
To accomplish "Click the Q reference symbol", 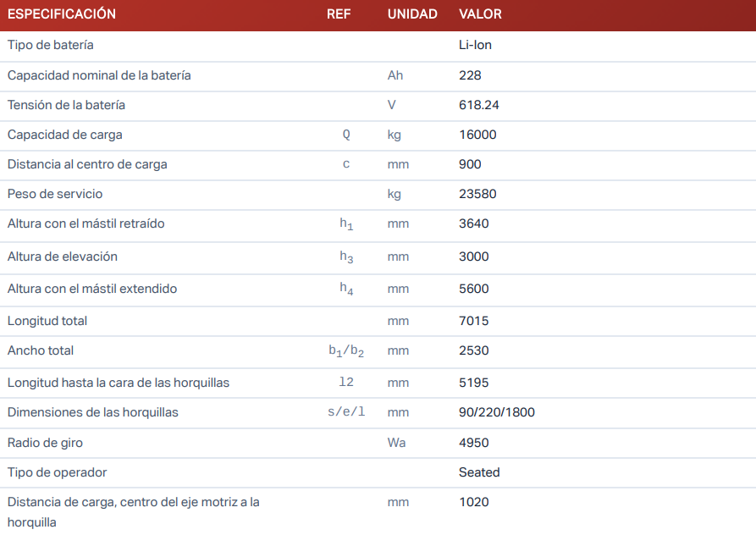I will click(x=346, y=135).
